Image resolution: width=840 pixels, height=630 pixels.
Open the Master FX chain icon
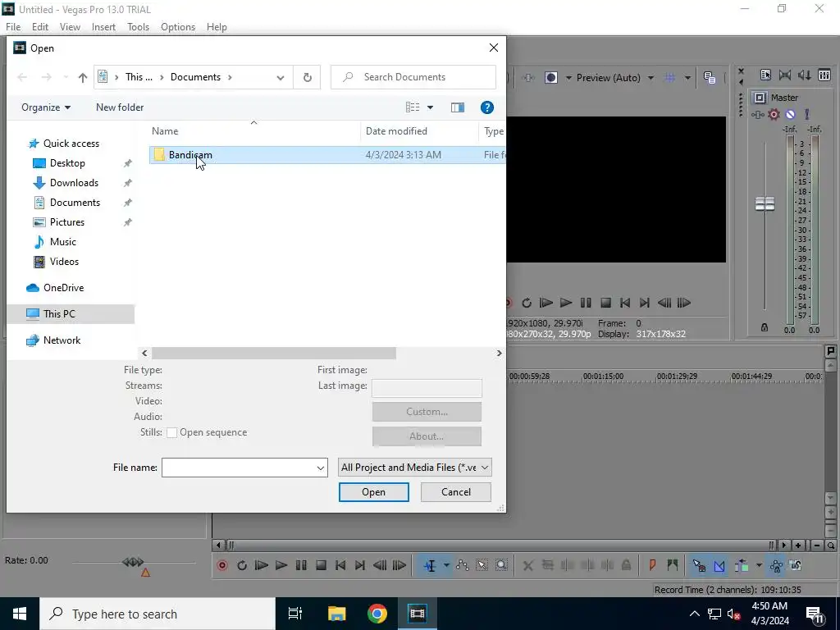757,114
